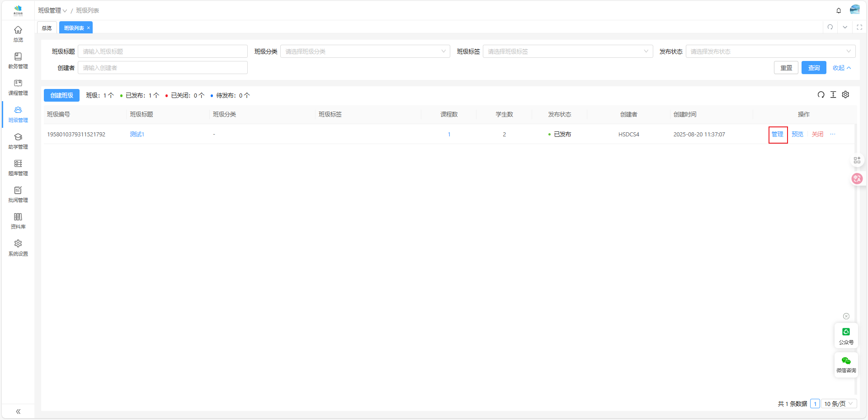Focus the 班级标题 input field
Viewport: 868px width, 420px height.
click(x=162, y=51)
